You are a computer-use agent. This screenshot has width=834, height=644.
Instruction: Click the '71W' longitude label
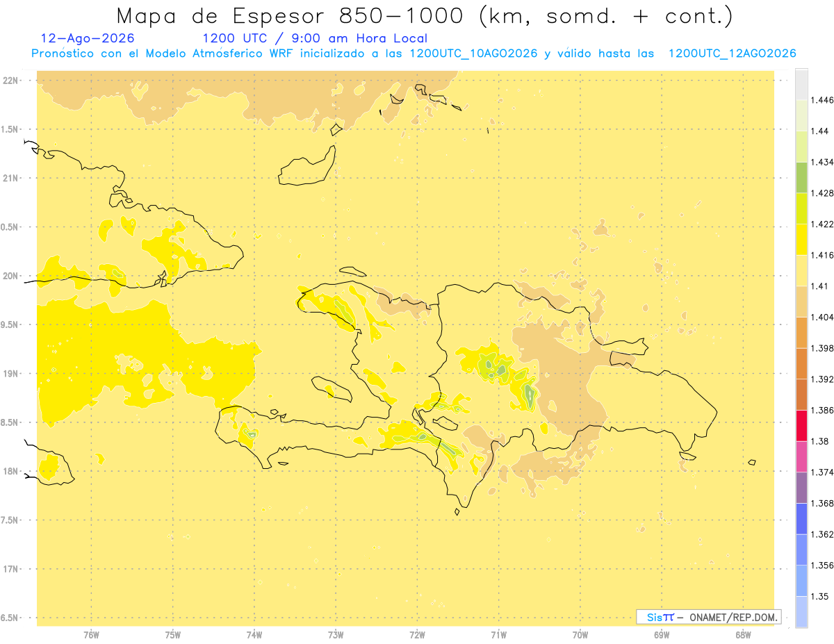[498, 634]
